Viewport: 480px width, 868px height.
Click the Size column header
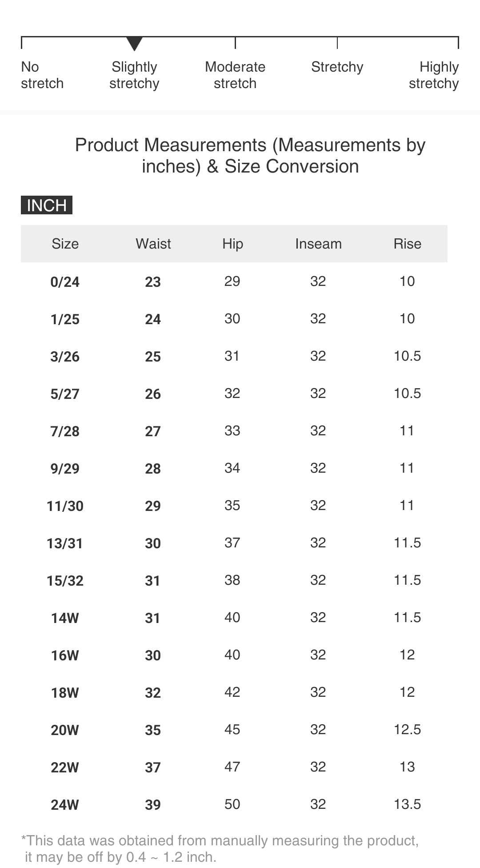(x=65, y=244)
